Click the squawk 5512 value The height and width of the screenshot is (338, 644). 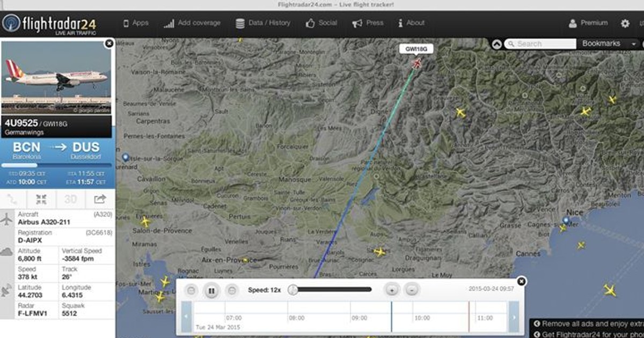[70, 313]
